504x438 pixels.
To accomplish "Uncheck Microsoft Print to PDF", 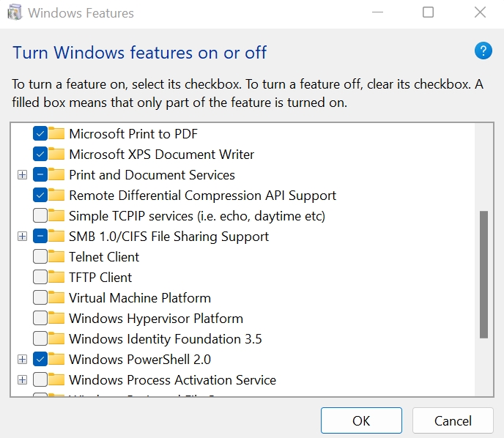I will (40, 133).
